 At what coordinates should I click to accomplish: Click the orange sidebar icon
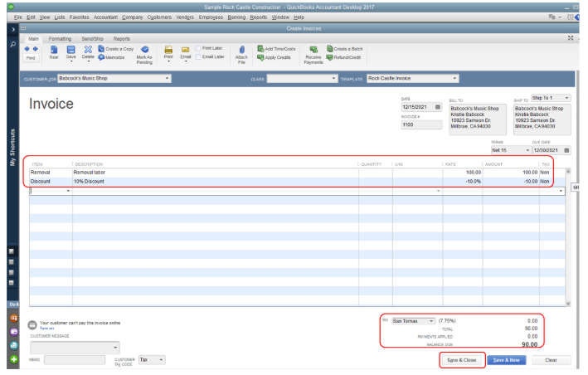tap(14, 319)
